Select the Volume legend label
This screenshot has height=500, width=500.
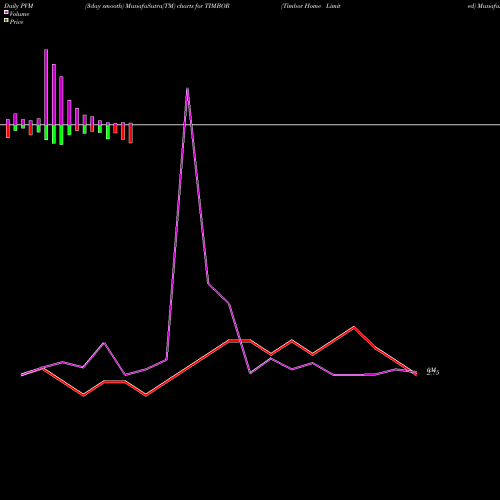click(19, 14)
